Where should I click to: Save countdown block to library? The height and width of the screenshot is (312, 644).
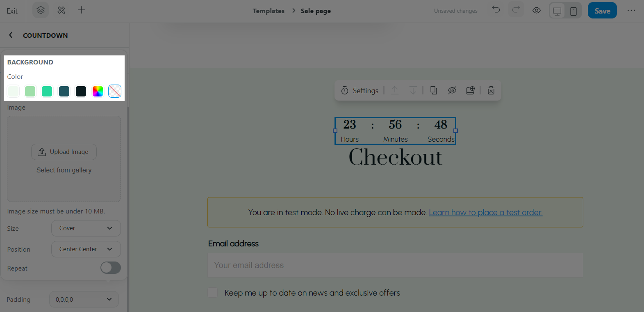(x=470, y=90)
